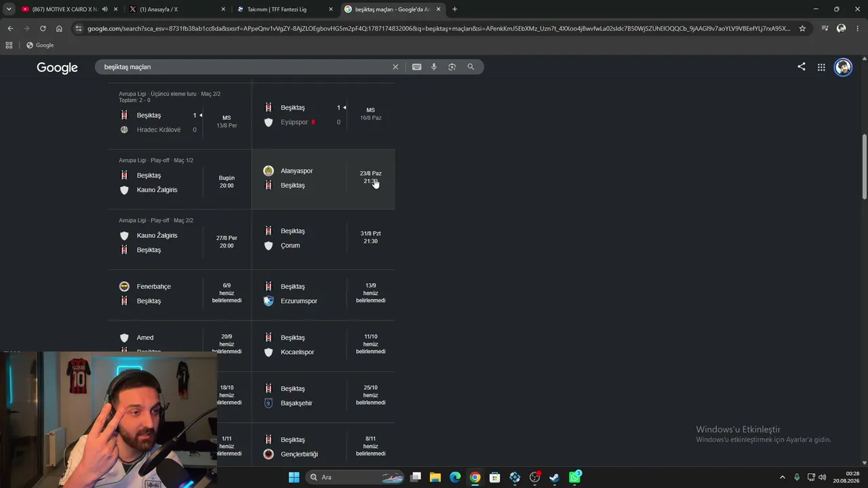Switch to the Anasayfa / X tab
Viewport: 868px width, 488px height.
click(178, 9)
